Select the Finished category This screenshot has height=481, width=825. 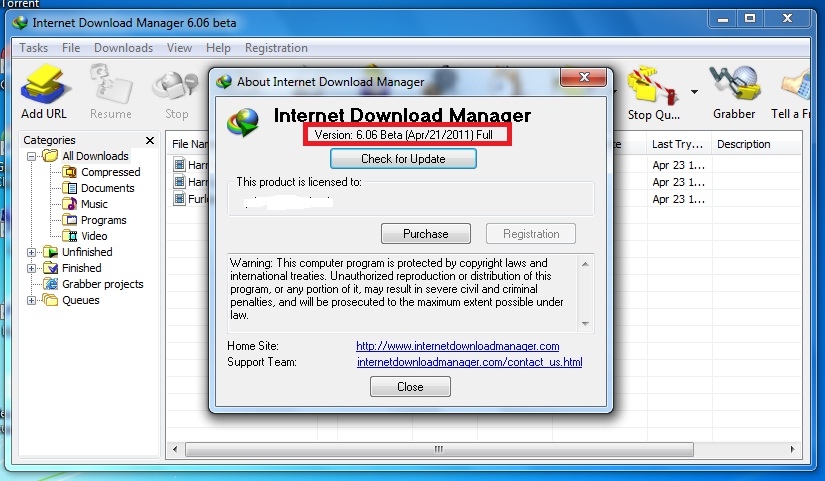pos(72,268)
